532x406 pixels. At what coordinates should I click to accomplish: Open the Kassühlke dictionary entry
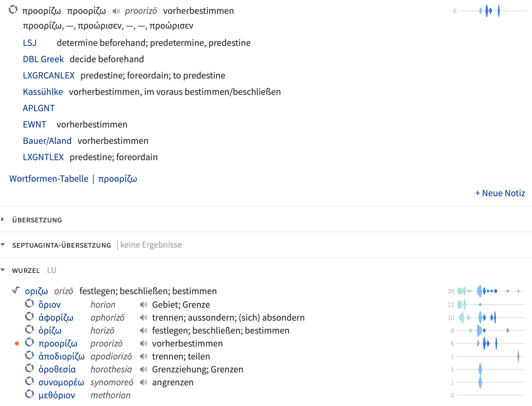tap(43, 92)
